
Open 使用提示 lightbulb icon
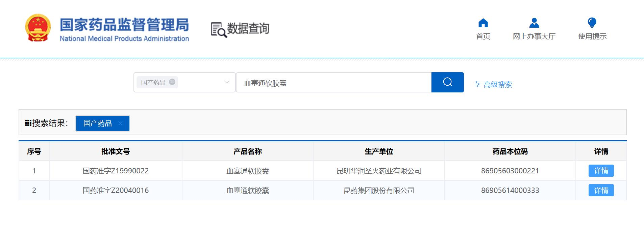coord(592,23)
